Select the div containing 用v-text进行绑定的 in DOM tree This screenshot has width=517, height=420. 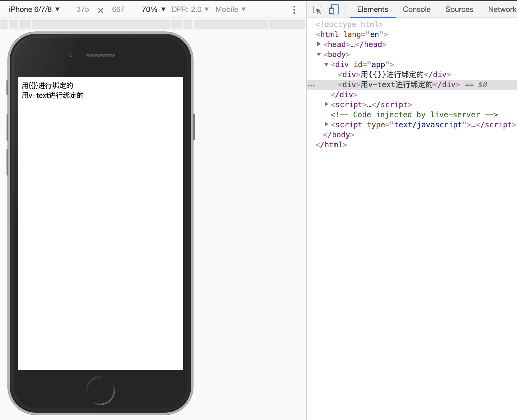(x=399, y=84)
